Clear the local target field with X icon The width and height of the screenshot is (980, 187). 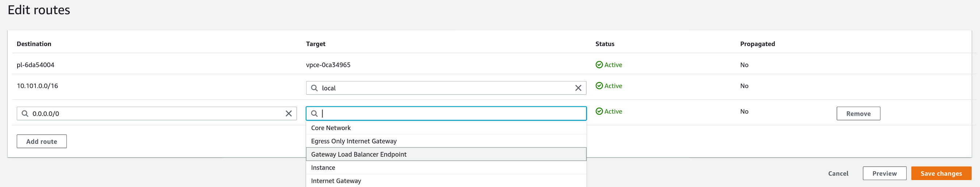click(578, 88)
